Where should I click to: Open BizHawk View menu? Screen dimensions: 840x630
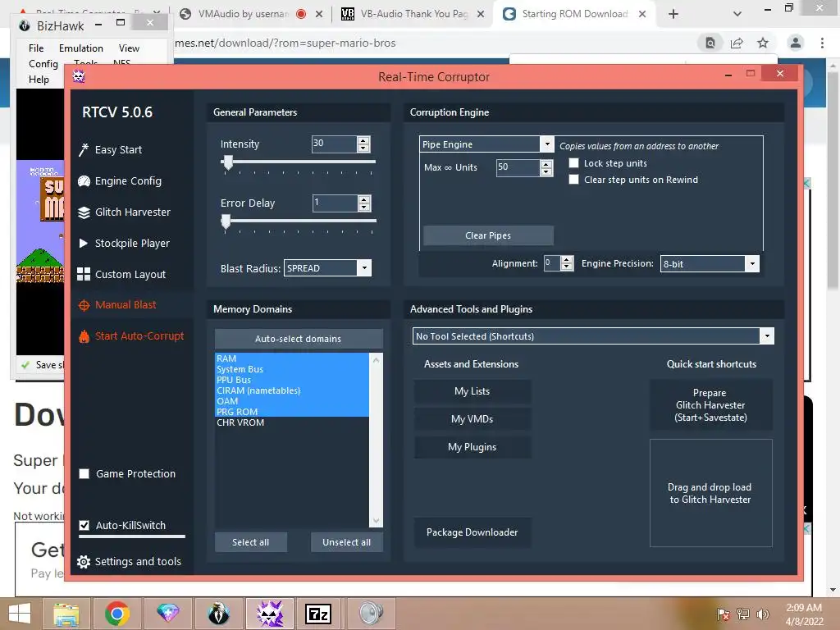(129, 48)
